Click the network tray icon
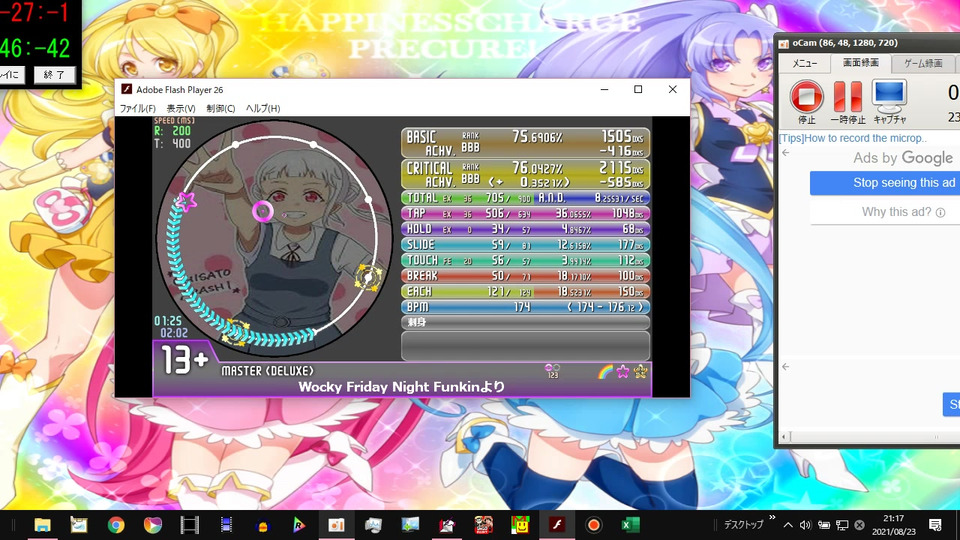 pos(842,525)
